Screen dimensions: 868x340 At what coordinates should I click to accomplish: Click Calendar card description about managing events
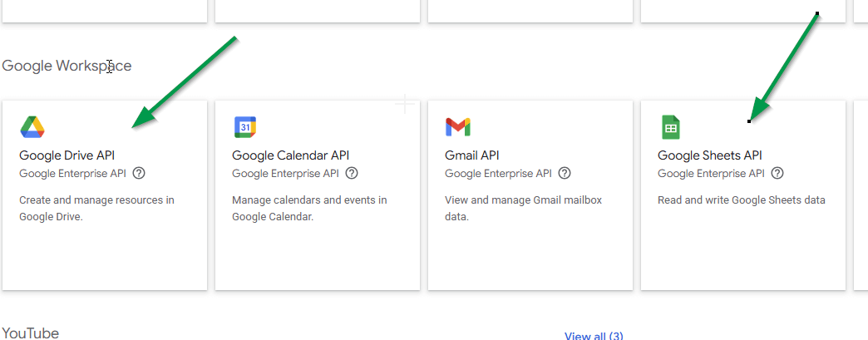(309, 208)
